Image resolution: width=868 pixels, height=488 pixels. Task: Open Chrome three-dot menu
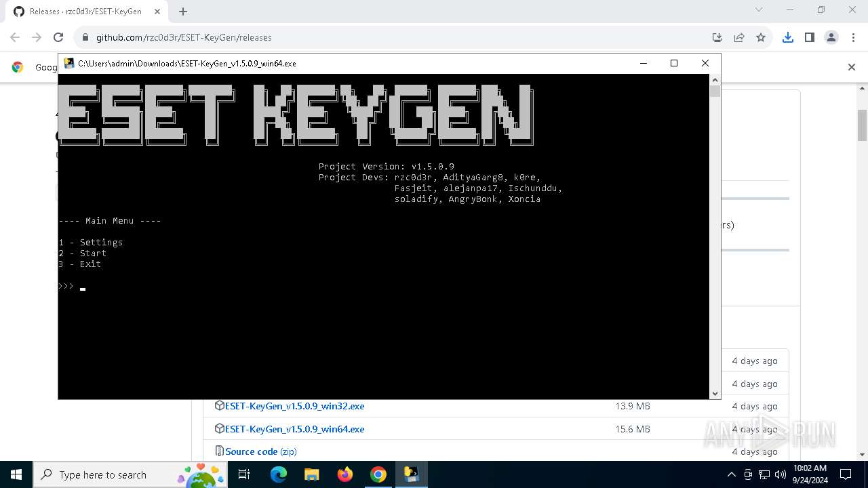852,37
